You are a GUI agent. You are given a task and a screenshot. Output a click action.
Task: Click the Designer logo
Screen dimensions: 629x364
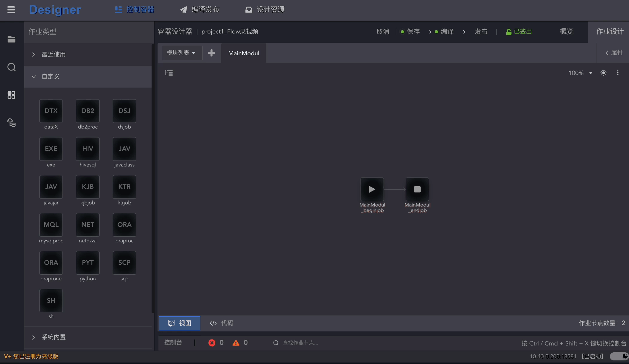55,10
